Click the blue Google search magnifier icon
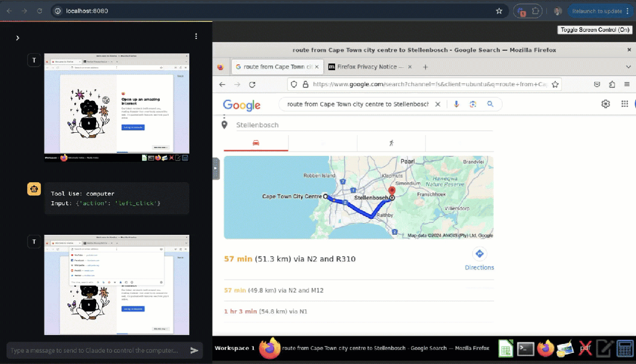 click(x=490, y=104)
